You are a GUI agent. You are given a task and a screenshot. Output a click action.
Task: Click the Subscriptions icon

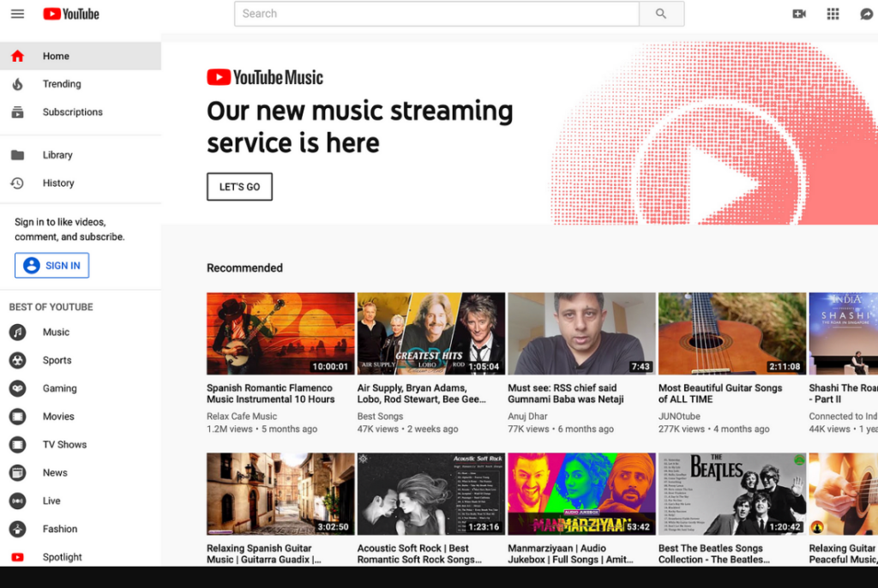coord(17,112)
